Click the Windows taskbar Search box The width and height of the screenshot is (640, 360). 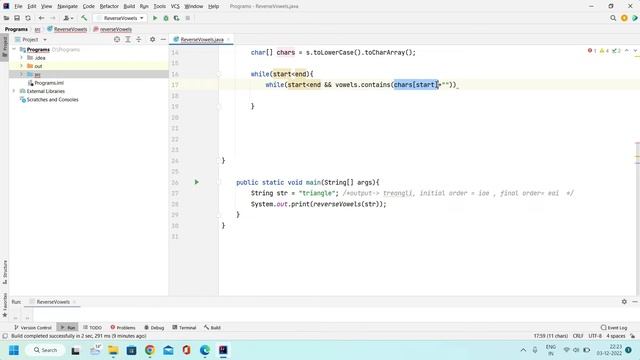click(46, 350)
